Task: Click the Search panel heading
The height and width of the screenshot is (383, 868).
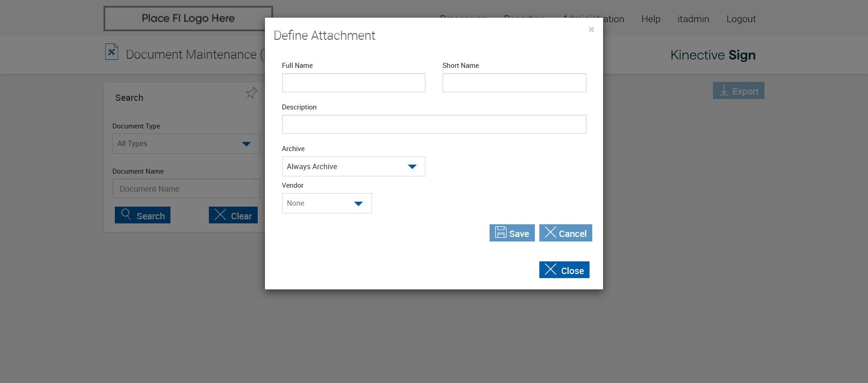Action: [129, 98]
